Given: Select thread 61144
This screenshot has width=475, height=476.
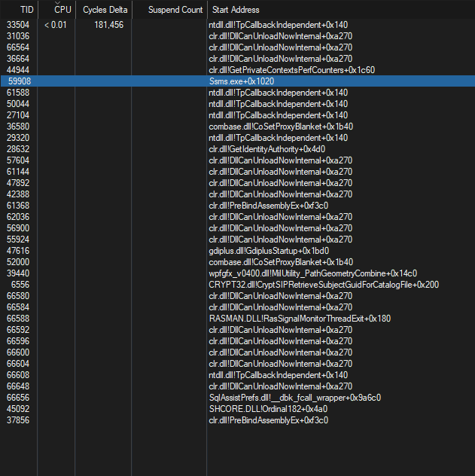Looking at the screenshot, I should [x=238, y=172].
